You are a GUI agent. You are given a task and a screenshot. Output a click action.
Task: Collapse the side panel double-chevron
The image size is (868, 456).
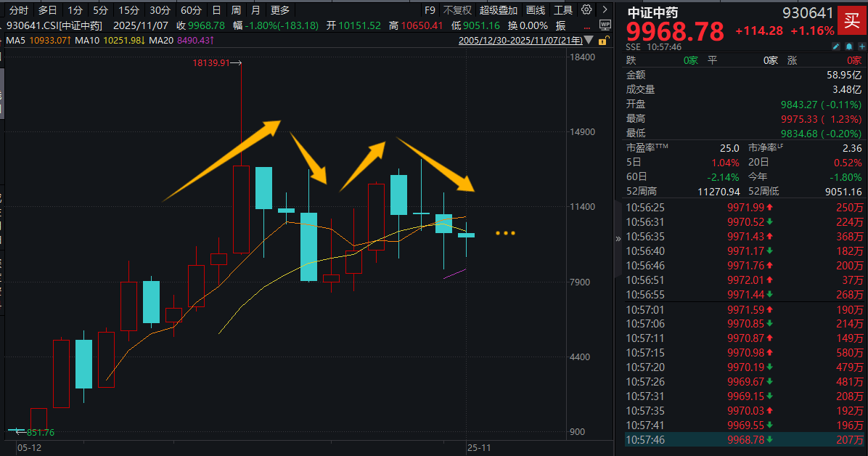pyautogui.click(x=618, y=239)
